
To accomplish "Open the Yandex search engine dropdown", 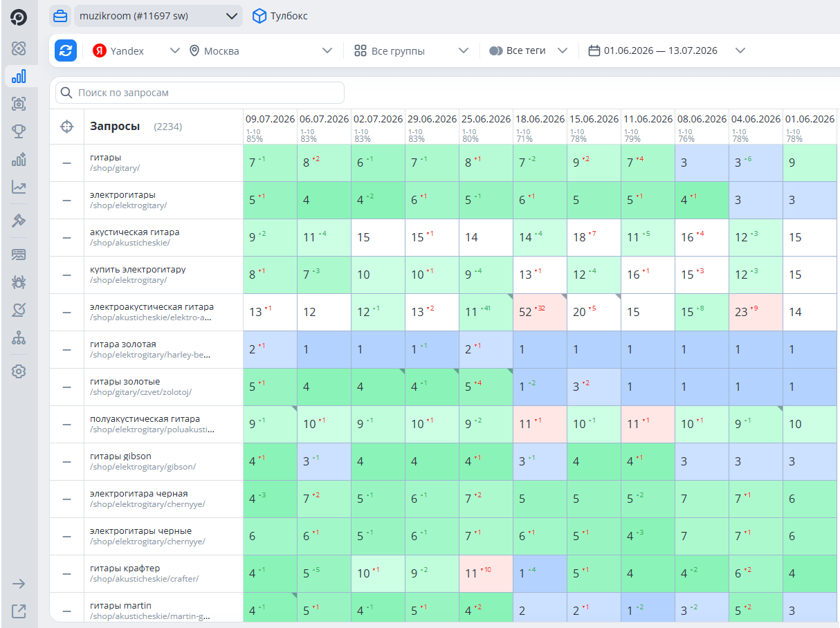I will pyautogui.click(x=136, y=50).
